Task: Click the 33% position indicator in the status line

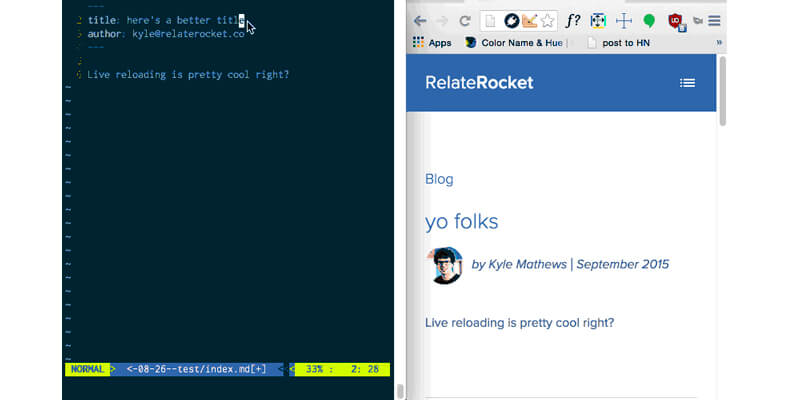Action: [315, 369]
